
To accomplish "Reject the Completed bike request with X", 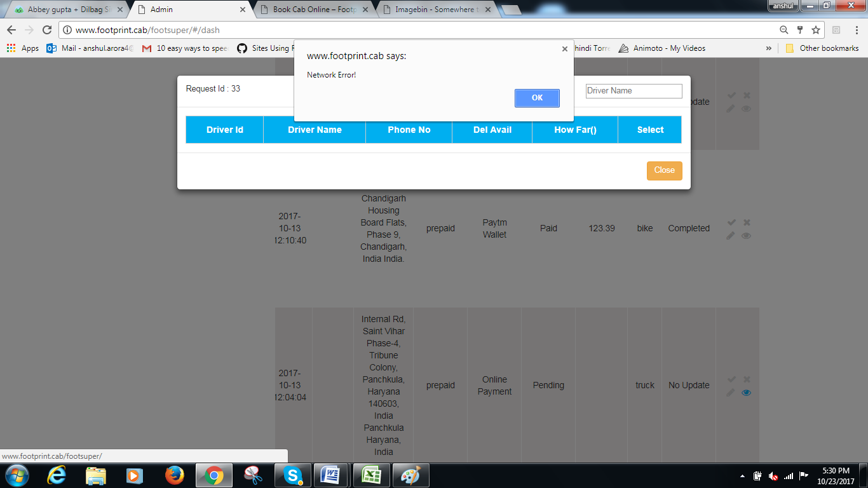I will [747, 222].
